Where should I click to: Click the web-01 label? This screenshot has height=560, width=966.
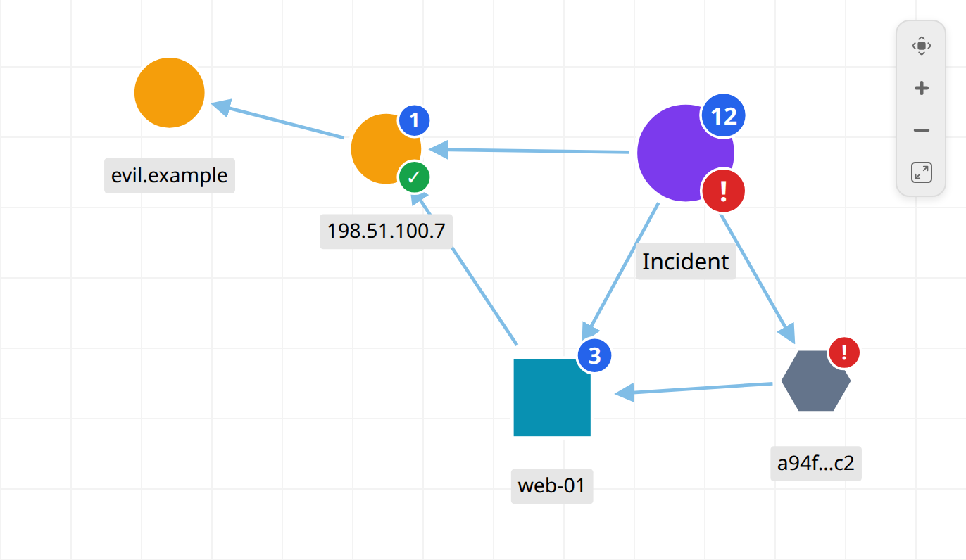(552, 486)
